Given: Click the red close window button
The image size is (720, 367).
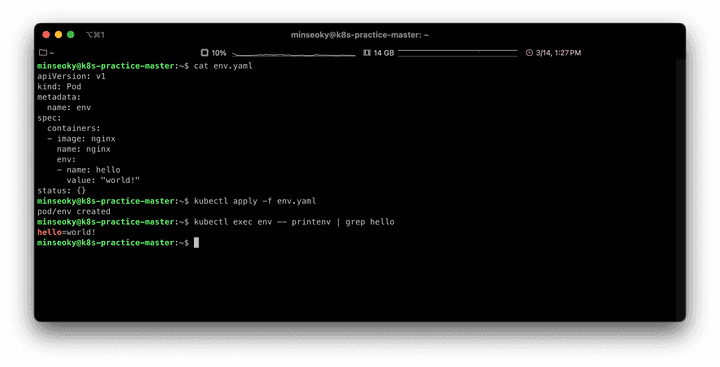Looking at the screenshot, I should pyautogui.click(x=46, y=34).
